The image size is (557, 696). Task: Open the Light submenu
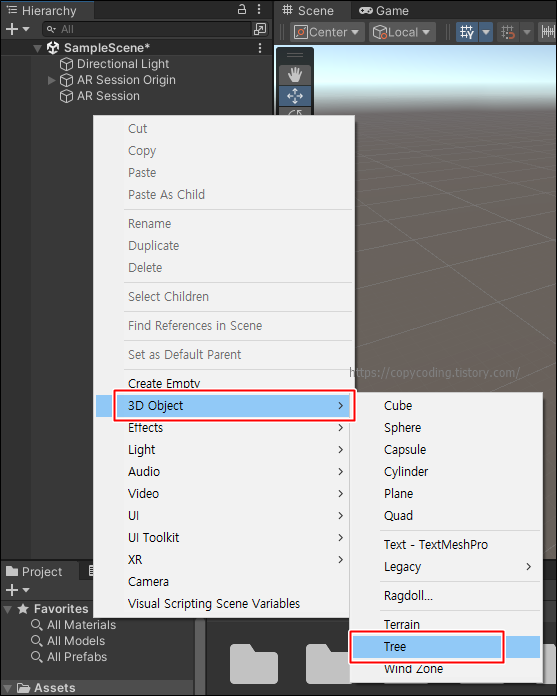pos(225,450)
